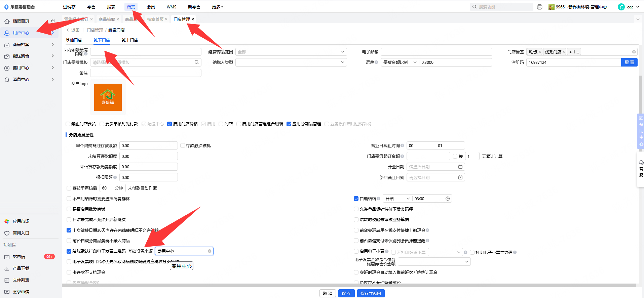Open 进销存 top menu
This screenshot has height=298, width=644.
[69, 7]
